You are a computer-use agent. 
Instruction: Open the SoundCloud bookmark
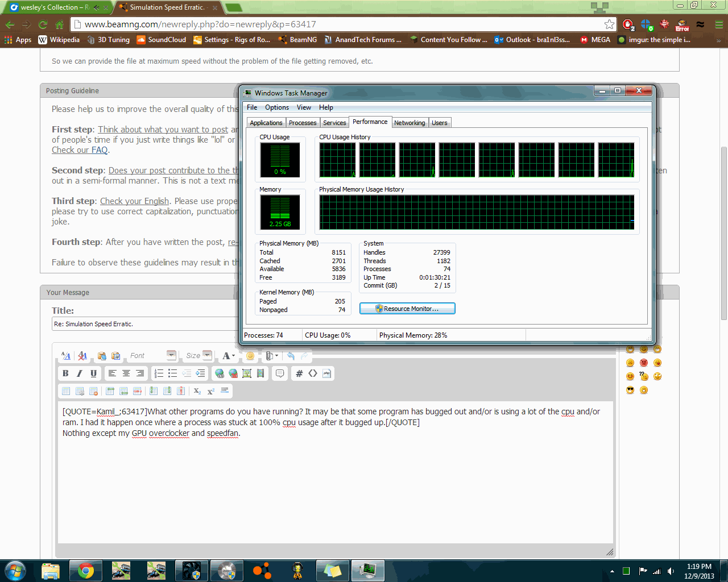click(x=162, y=40)
